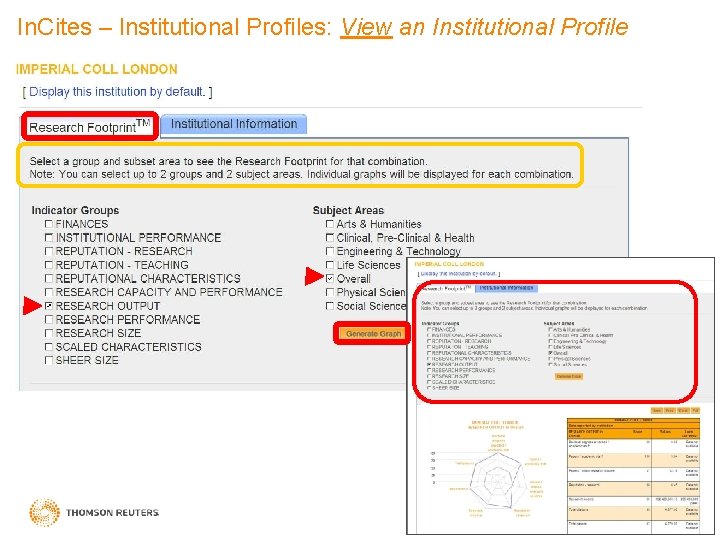Click Generate Graph button in inset screenshot

(x=569, y=376)
